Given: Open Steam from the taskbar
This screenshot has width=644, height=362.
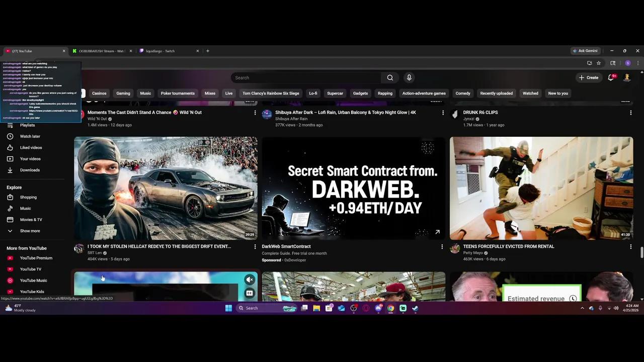Looking at the screenshot, I should click(415, 308).
